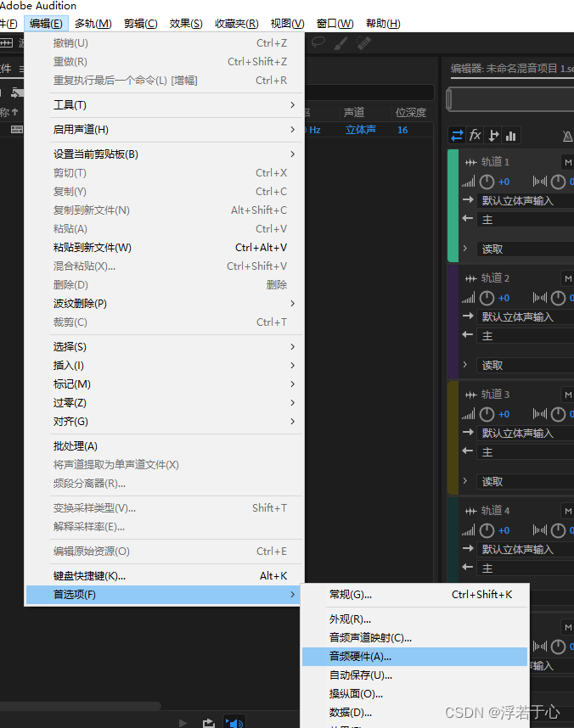Screen dimensions: 574x728
Task: Mute 轨道 4 with its M button
Action: coord(568,511)
